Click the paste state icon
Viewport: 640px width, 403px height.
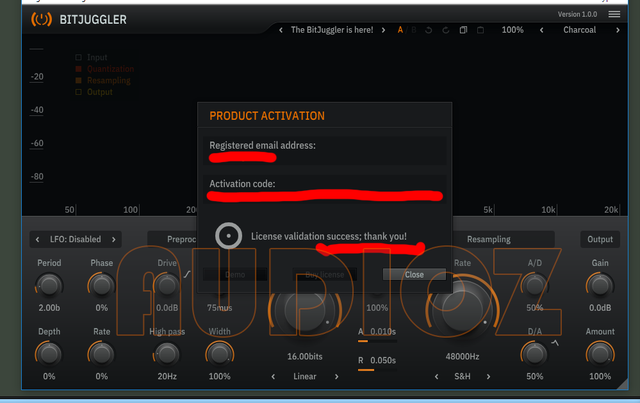tap(480, 30)
